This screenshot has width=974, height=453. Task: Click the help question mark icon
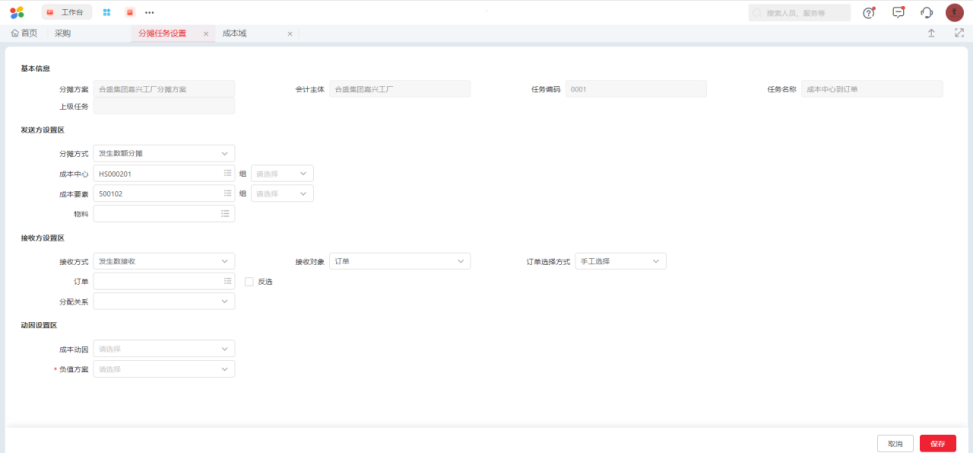(x=869, y=12)
